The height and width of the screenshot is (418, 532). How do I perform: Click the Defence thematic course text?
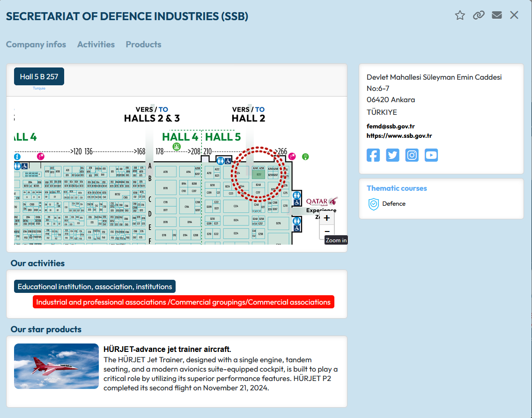(x=394, y=204)
